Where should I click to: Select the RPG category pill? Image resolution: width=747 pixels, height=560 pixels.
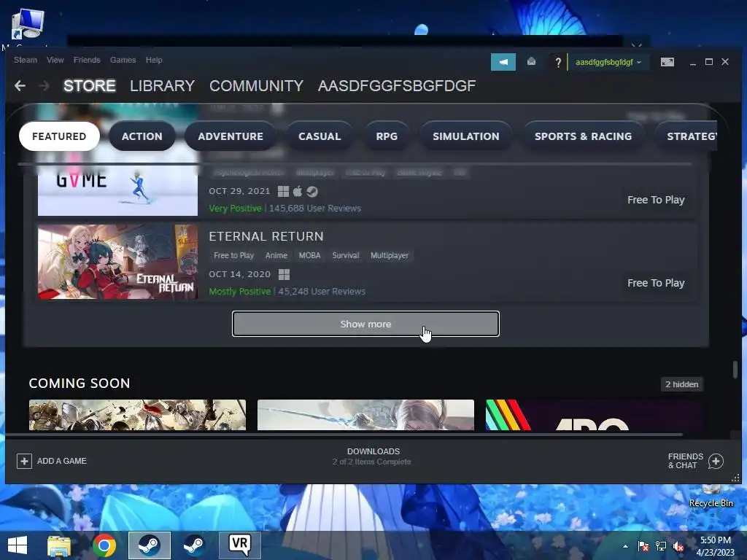click(387, 136)
